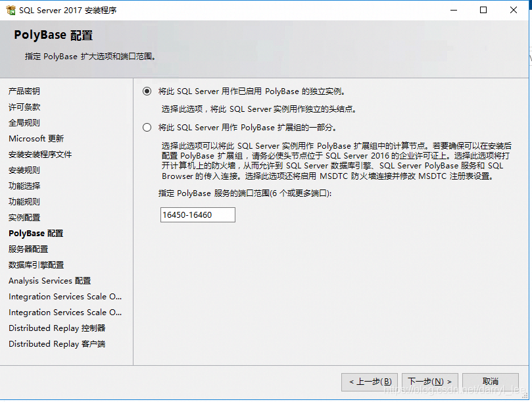The width and height of the screenshot is (532, 402).
Task: Select PolyBase scale-out group radio option
Action: 147,128
